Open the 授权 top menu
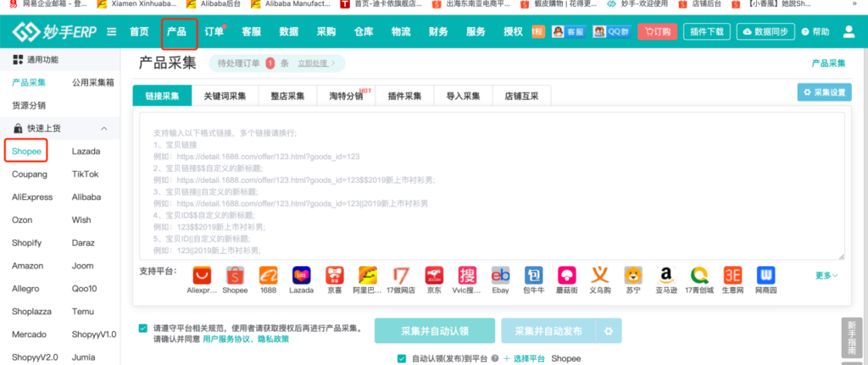 pos(513,31)
